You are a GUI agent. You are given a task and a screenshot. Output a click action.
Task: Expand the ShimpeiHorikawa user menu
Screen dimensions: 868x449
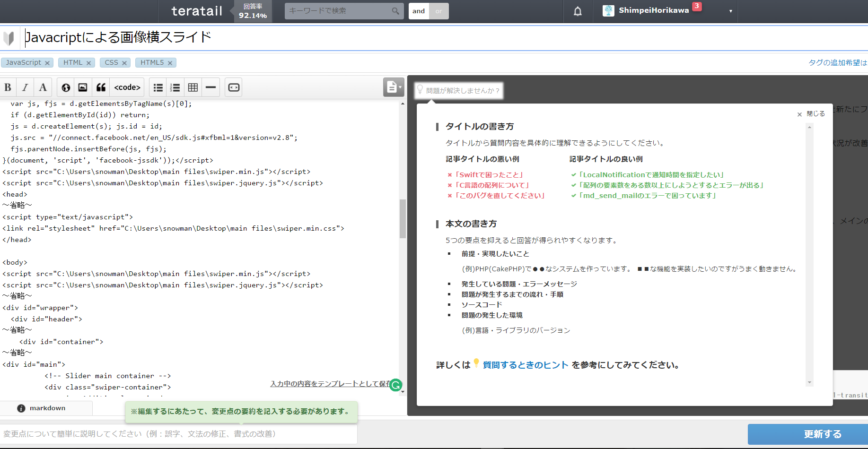730,11
